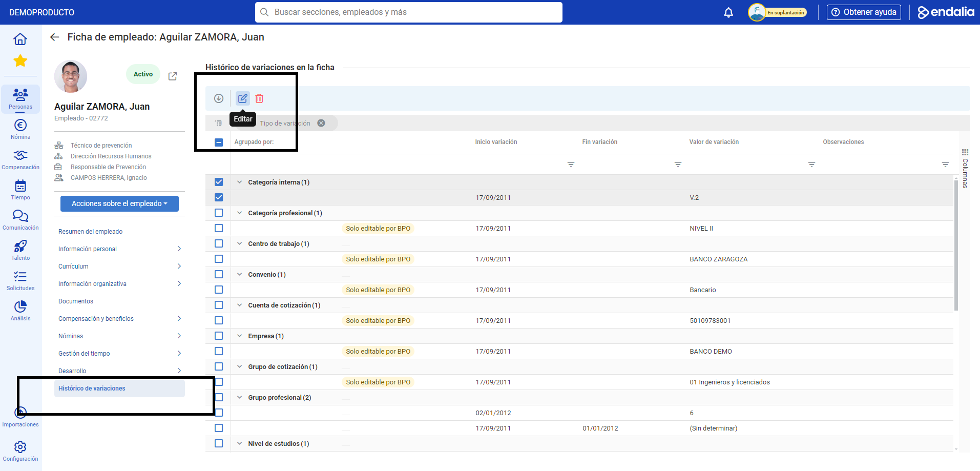
Task: Open Solicitudes section in sidebar
Action: 20,280
